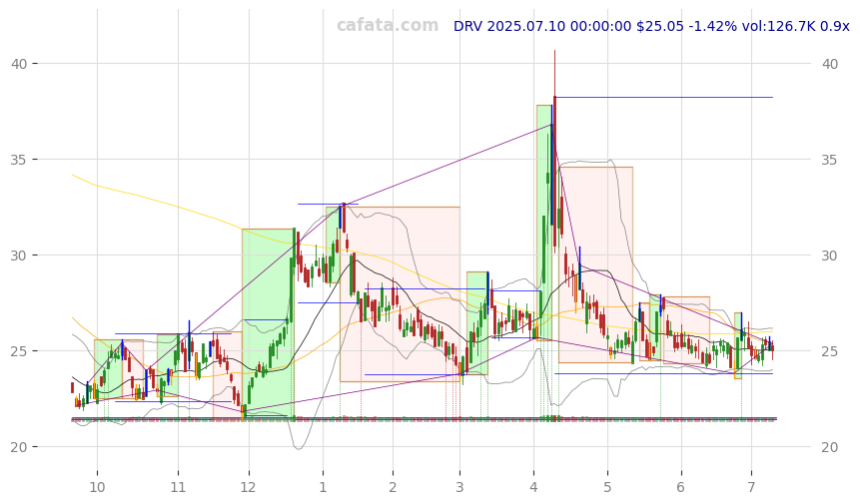Select month 2 on the x-axis
This screenshot has width=860, height=504.
[x=393, y=487]
